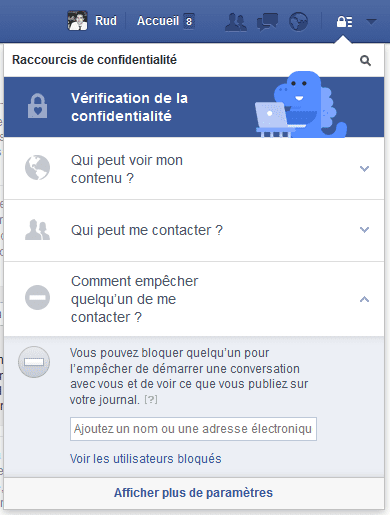Click the [?] help link after journal
Viewport: 390px width, 515px height.
click(x=151, y=399)
